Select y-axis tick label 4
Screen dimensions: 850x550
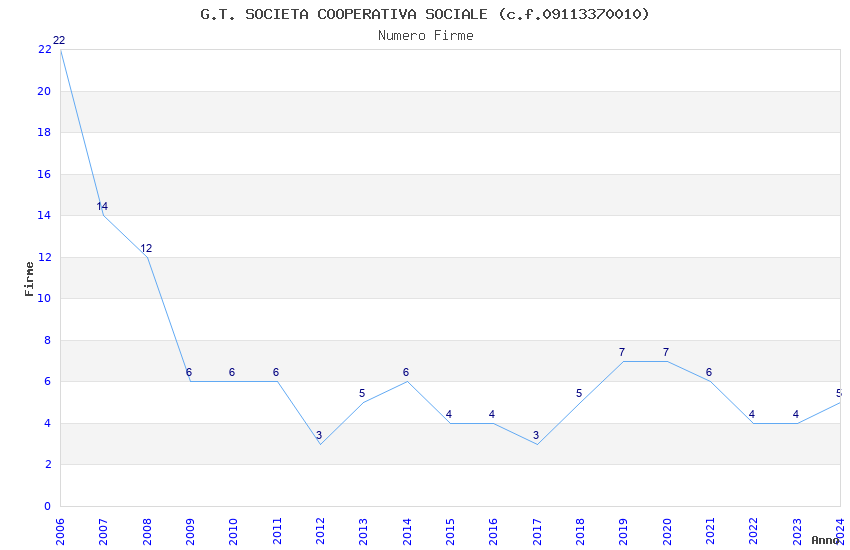47,423
